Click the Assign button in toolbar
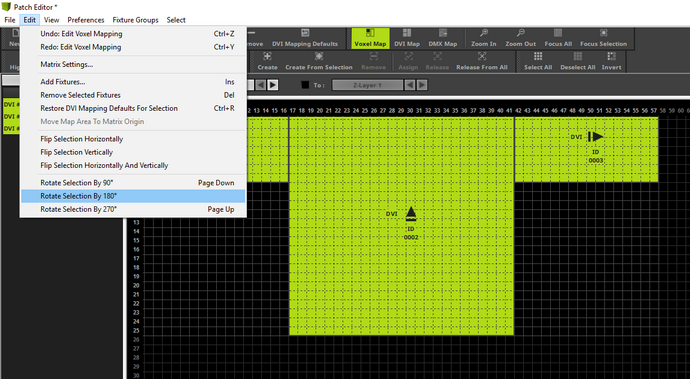 tap(408, 62)
